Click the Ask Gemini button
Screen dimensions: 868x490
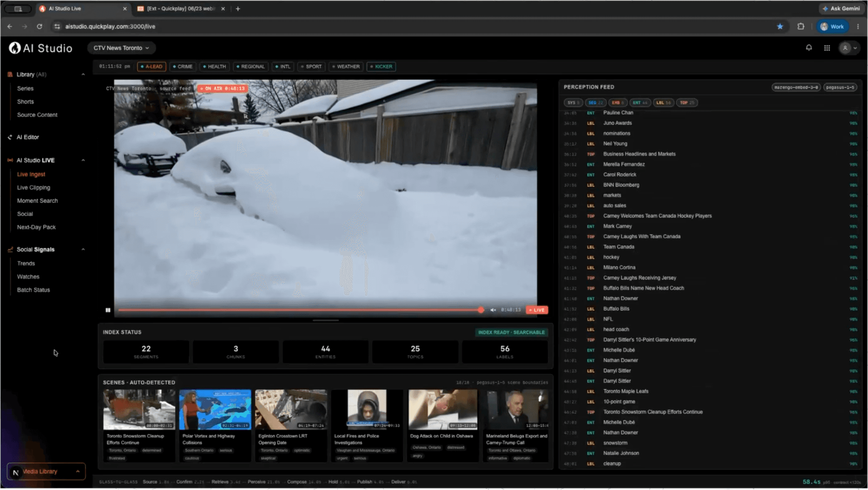(841, 8)
